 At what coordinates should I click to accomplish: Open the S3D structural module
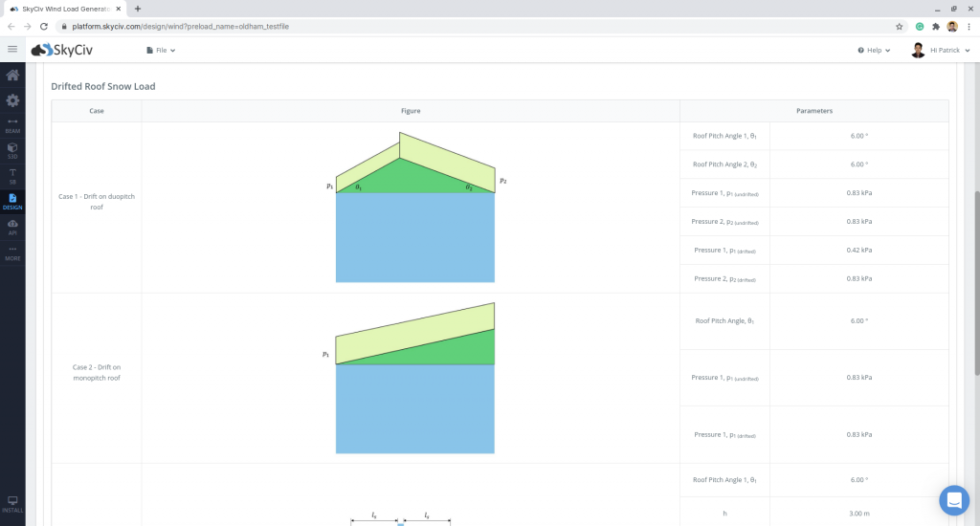tap(12, 150)
